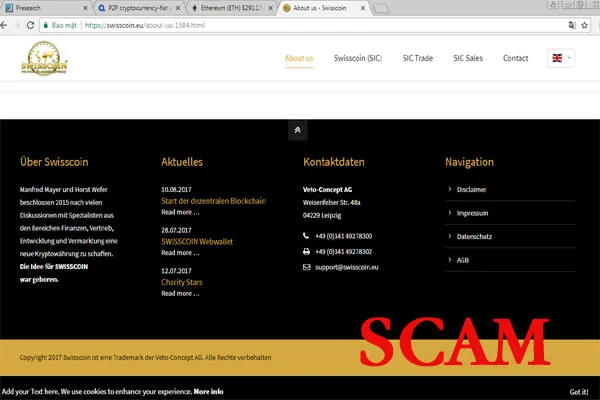Click Read more under the 12.07.2017 entry
Image resolution: width=600 pixels, height=400 pixels.
coord(180,293)
